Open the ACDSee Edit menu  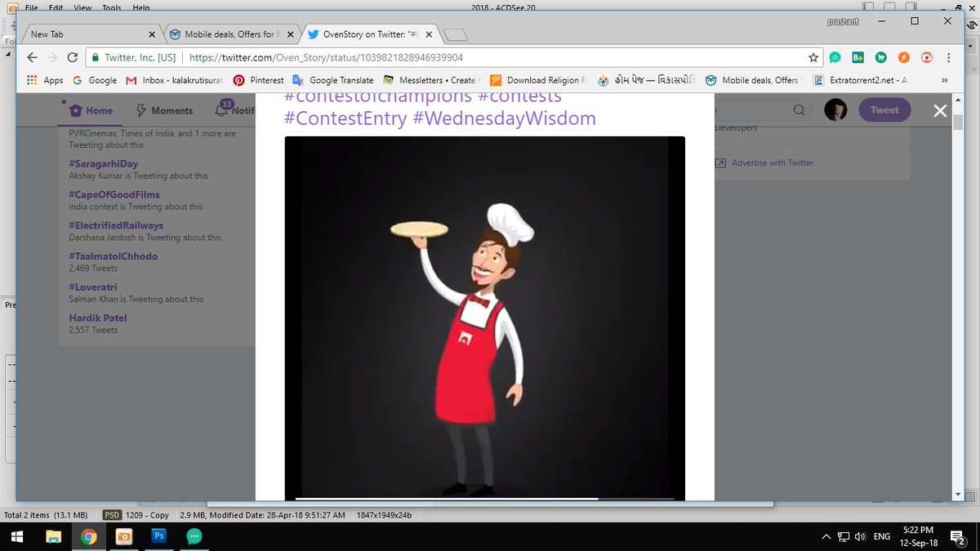(x=56, y=7)
